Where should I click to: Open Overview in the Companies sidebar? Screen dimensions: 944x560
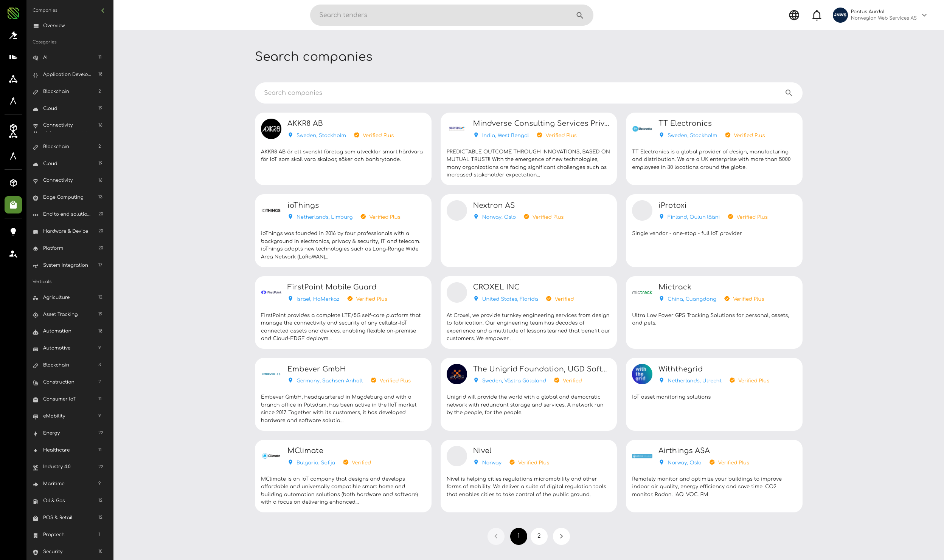(x=53, y=25)
